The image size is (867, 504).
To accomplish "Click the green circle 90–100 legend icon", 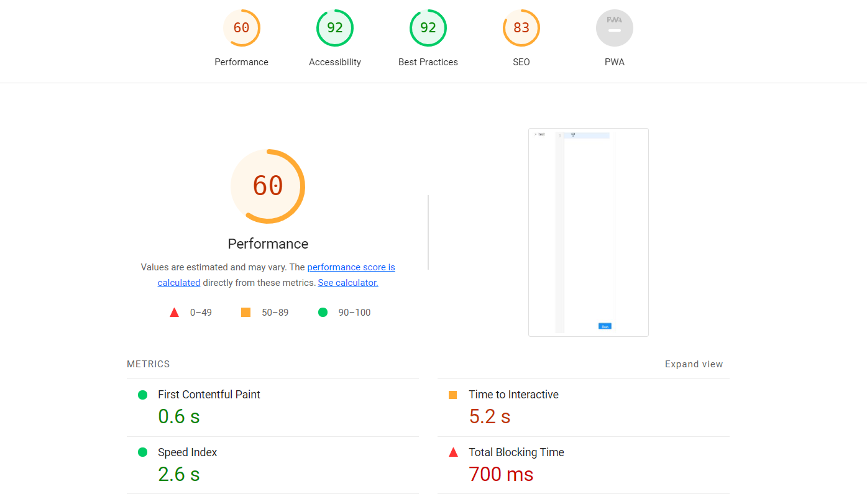I will pyautogui.click(x=323, y=313).
